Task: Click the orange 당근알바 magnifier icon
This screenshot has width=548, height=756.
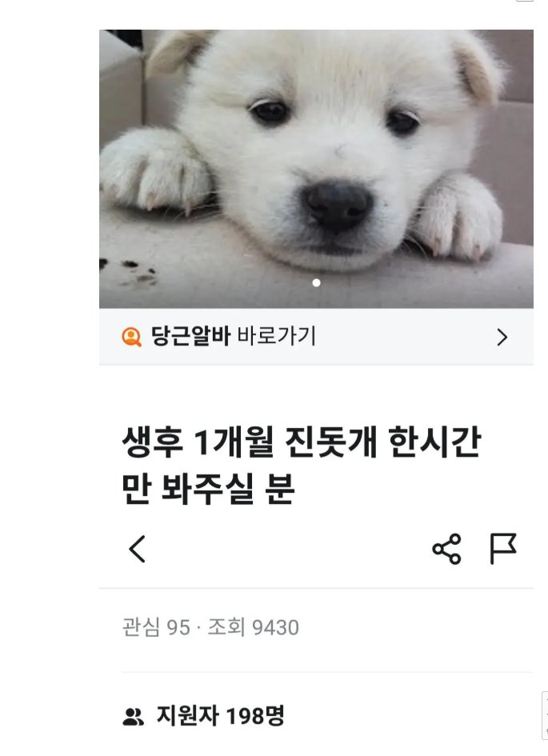Action: (131, 337)
